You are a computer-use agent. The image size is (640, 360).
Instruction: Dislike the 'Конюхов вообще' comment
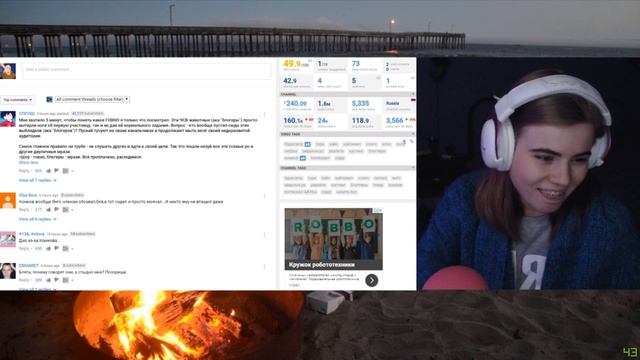56,209
